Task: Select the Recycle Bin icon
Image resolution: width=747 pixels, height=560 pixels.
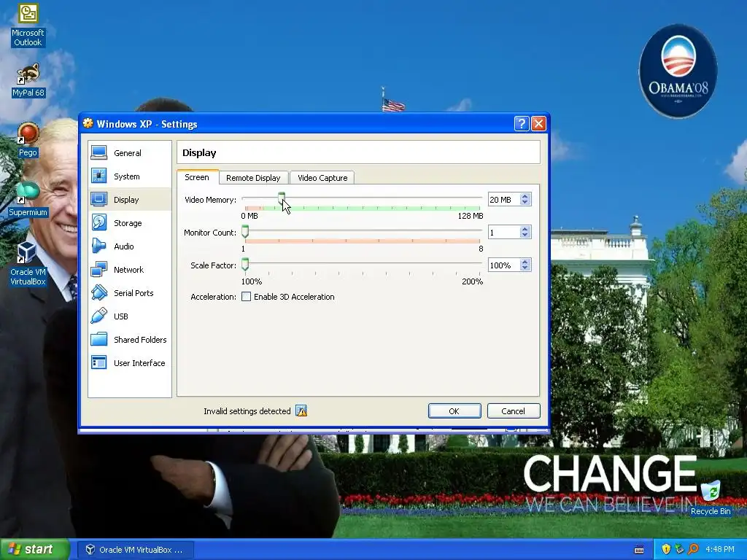Action: (711, 498)
